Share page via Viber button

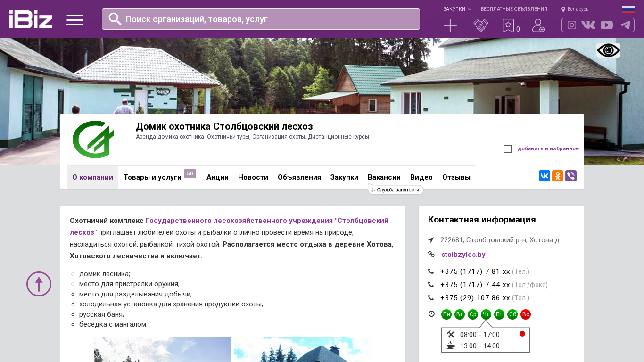pyautogui.click(x=571, y=176)
